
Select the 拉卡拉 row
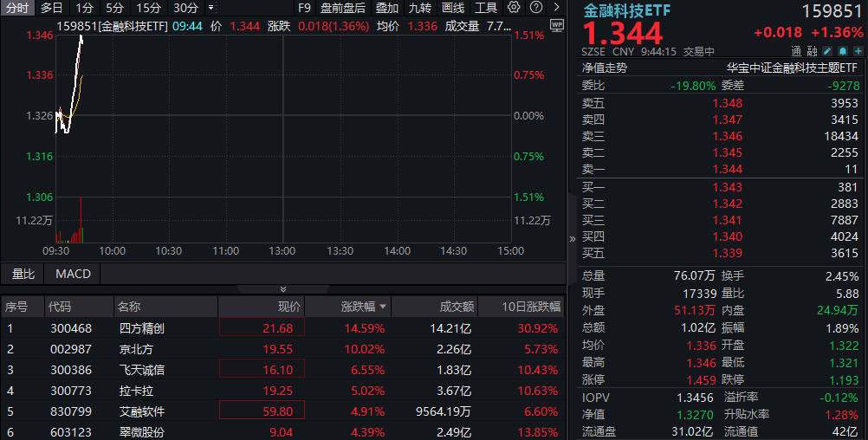coord(283,391)
